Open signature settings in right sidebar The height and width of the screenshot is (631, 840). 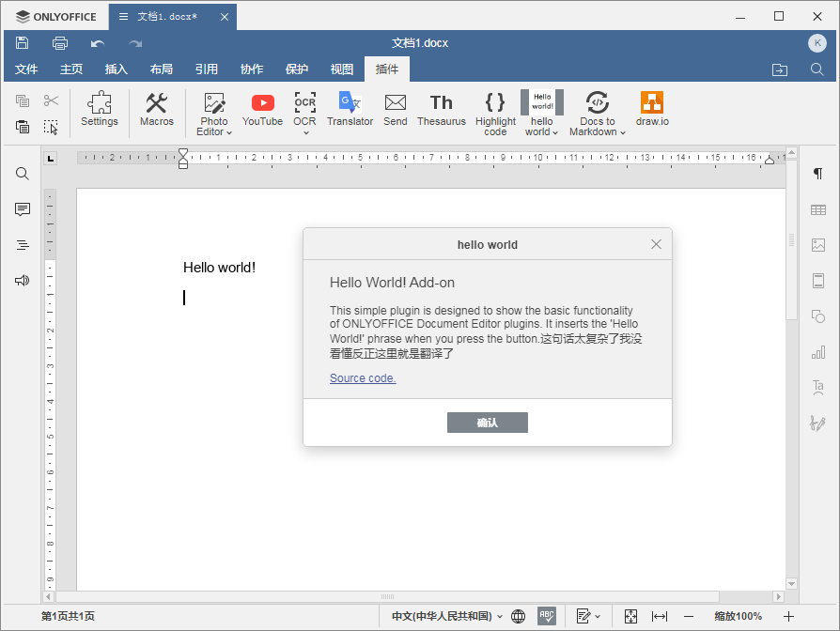[818, 423]
